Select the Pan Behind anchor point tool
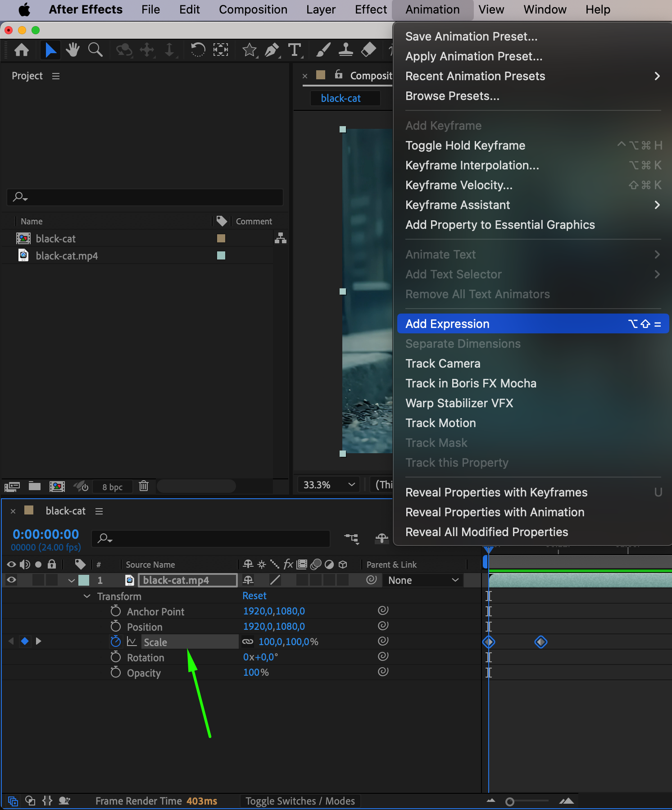 click(x=220, y=50)
